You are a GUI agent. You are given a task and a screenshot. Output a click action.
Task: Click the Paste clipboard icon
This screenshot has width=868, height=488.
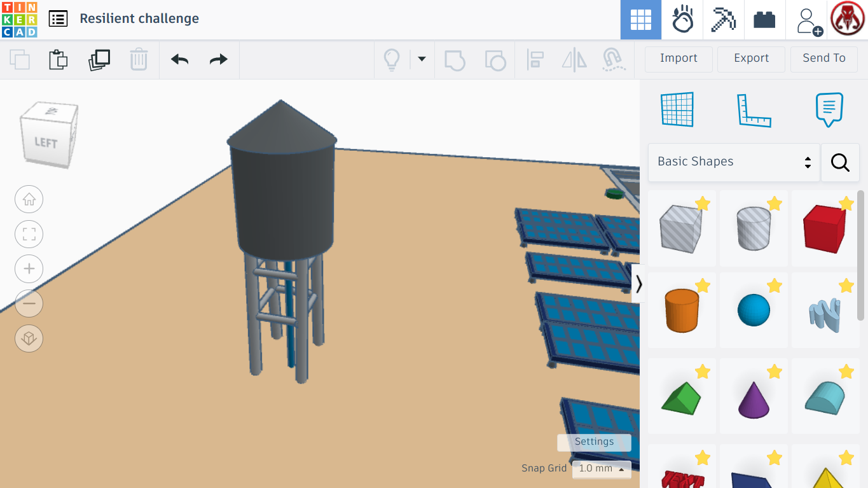click(x=59, y=59)
